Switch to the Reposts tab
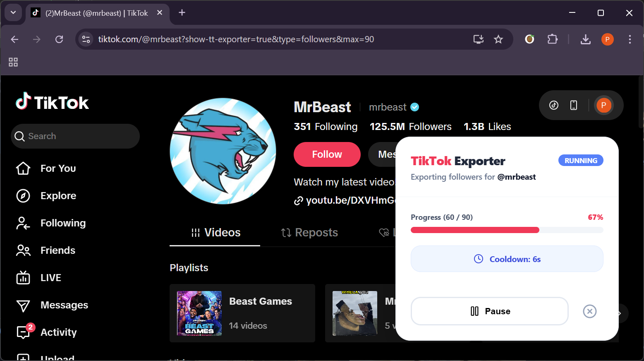This screenshot has height=361, width=644. [309, 233]
